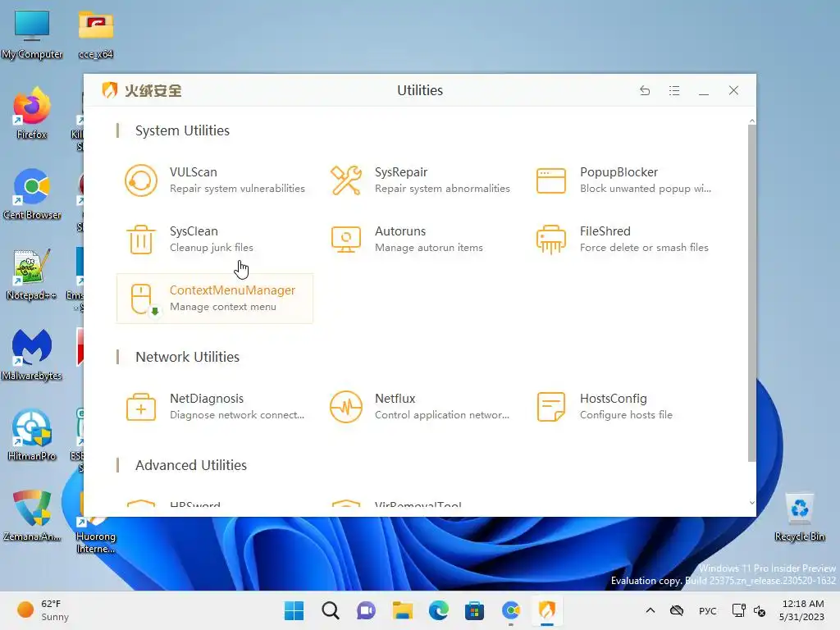Launch SysRepair wrench and screwdriver icon
The image size is (840, 630).
(346, 180)
